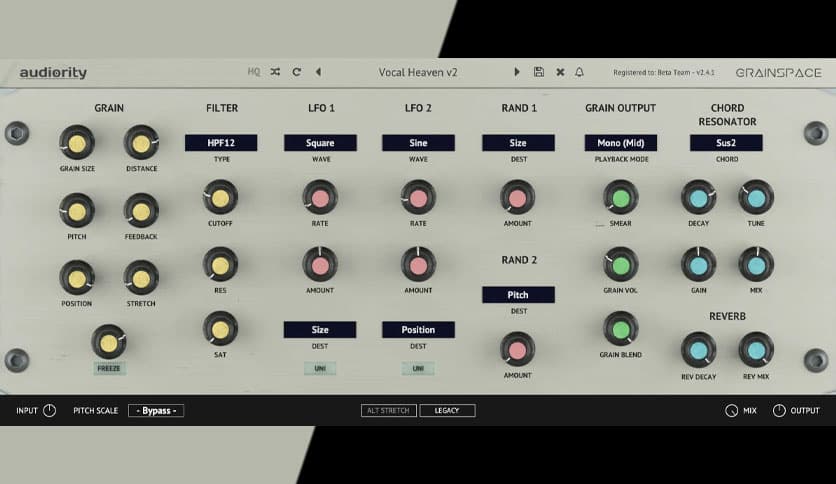Click the filter Res knob
This screenshot has height=484, width=836.
[x=220, y=265]
